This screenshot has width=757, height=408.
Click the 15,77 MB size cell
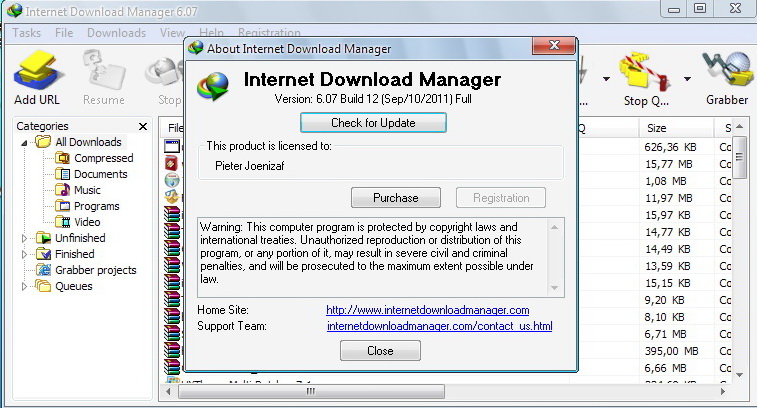coord(669,164)
